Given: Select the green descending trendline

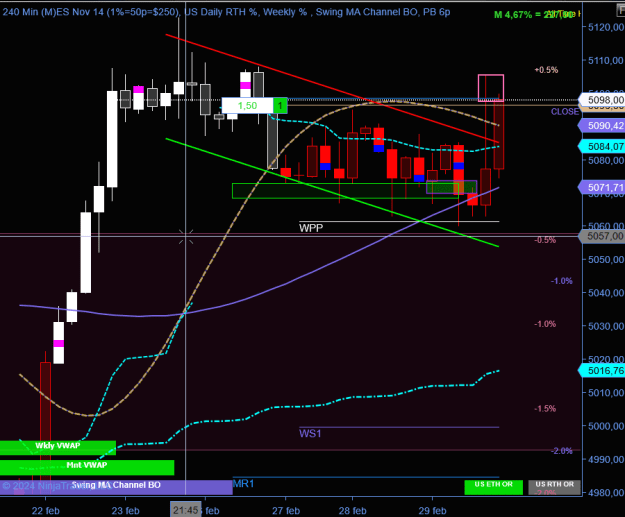Looking at the screenshot, I should 332,193.
